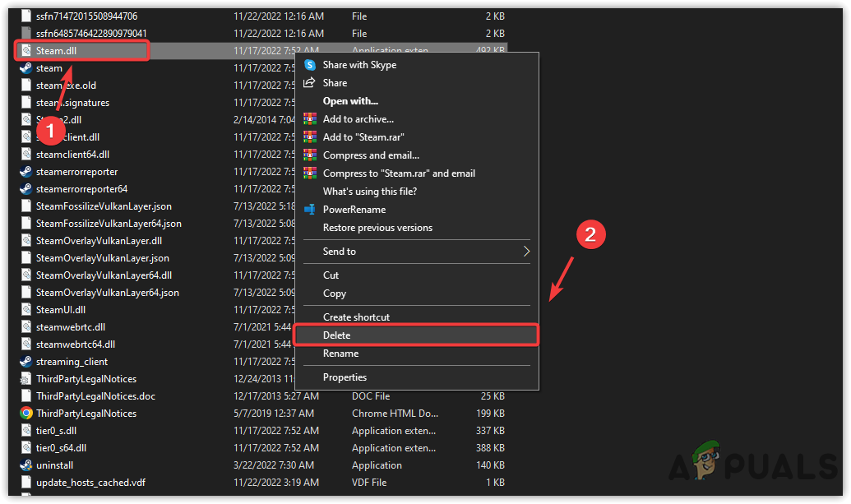Click the Skype icon in Share with Skype
Screen dimensions: 851x504
coord(311,64)
